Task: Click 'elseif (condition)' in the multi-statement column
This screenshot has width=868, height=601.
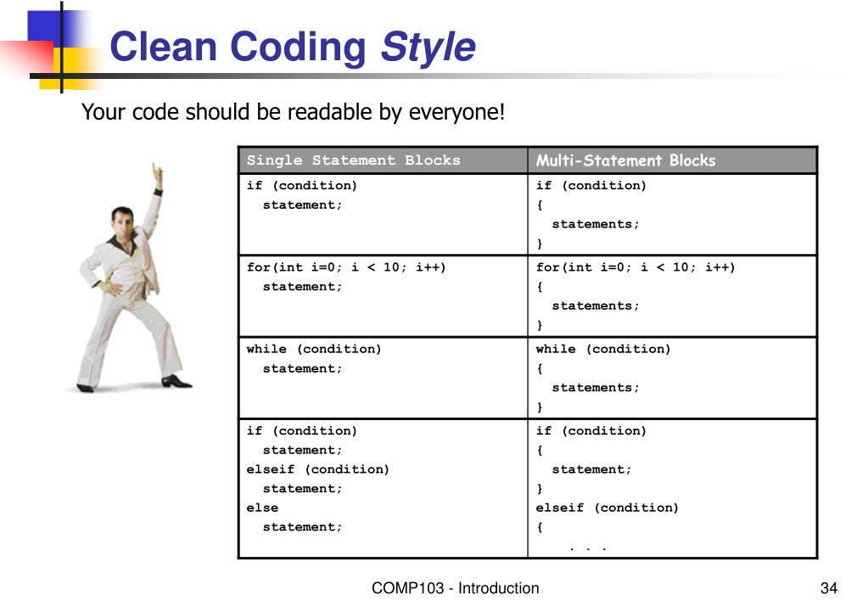Action: 608,508
